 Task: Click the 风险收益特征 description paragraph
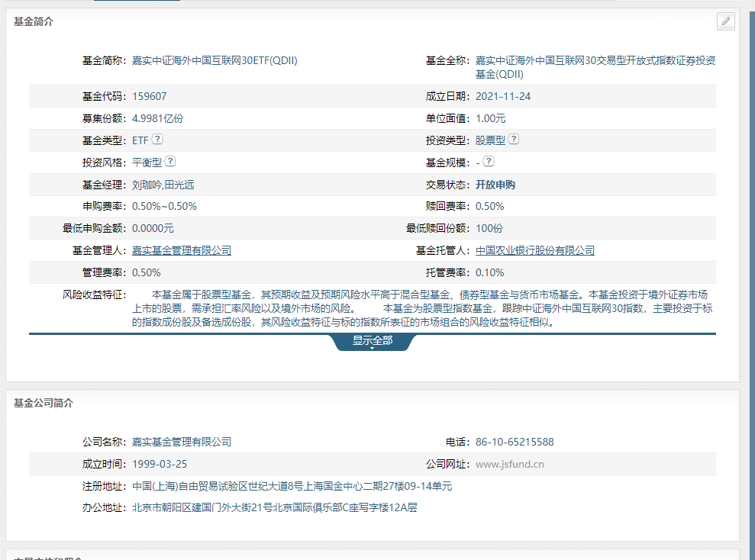pos(422,308)
